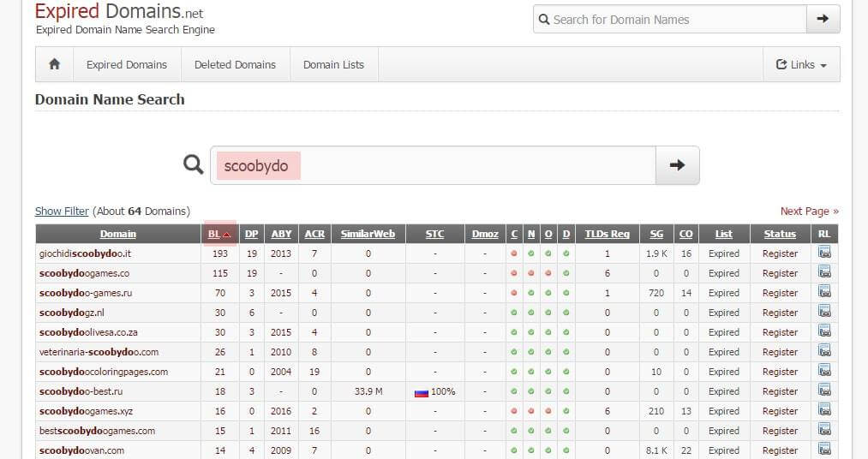Viewport: 868px width, 459px height.
Task: Sort by SimilarWeb column header
Action: pyautogui.click(x=368, y=234)
